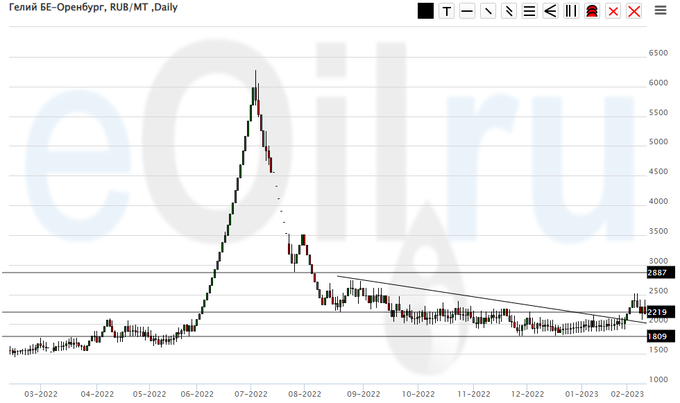The width and height of the screenshot is (680, 403).
Task: Select the fan lines tool
Action: (550, 11)
